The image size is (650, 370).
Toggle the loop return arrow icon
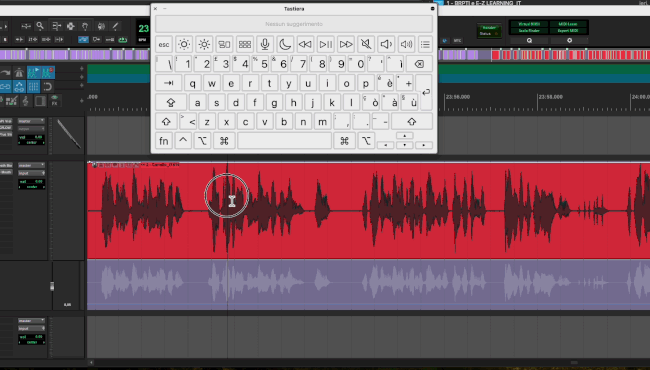pos(48,87)
